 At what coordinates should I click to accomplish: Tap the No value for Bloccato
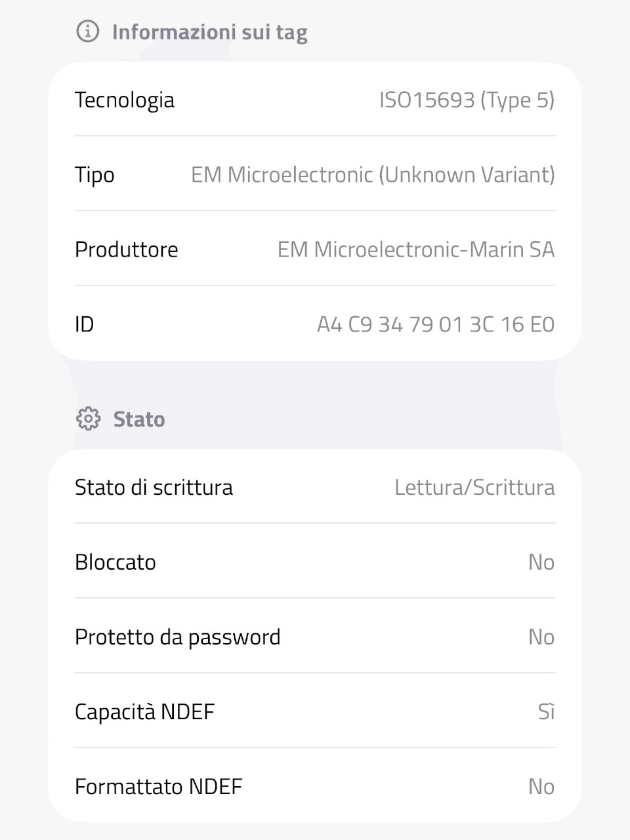(x=541, y=562)
